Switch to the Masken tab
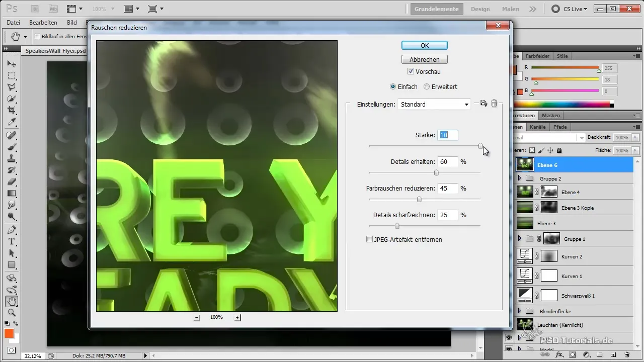Viewport: 644px width, 362px height. pos(551,115)
